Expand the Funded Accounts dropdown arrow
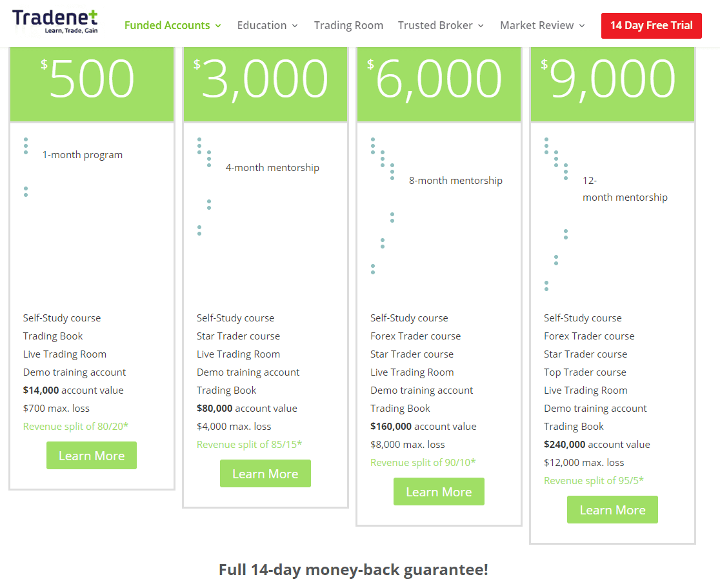Screen dimensions: 720x588 (218, 26)
